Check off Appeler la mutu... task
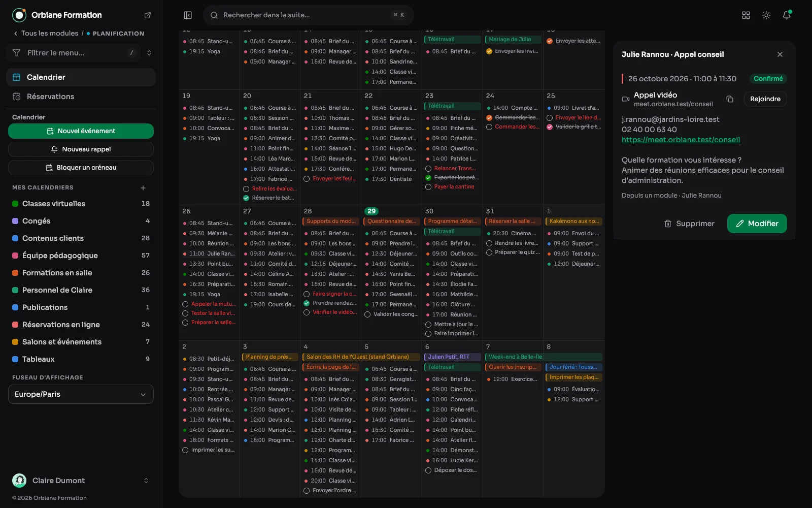 point(185,304)
